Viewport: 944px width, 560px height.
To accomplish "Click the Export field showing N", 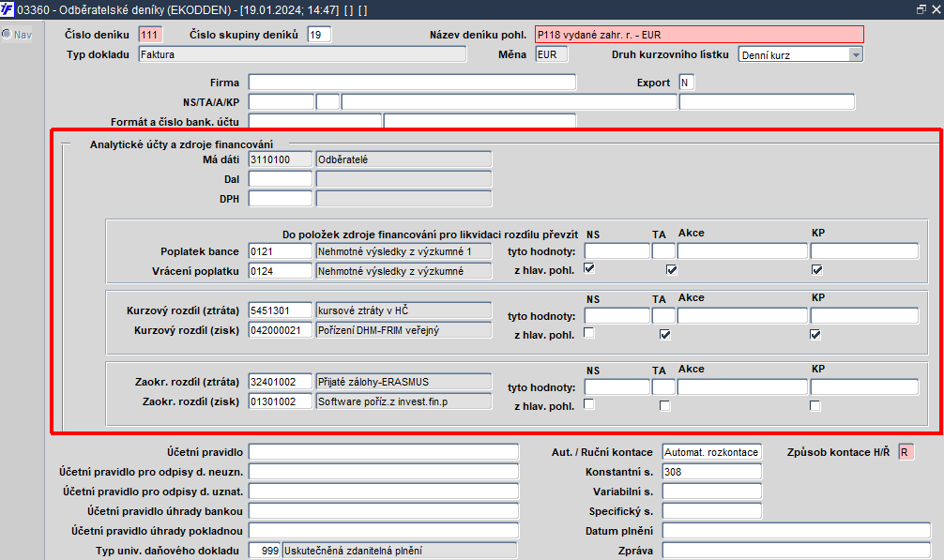I will pos(687,83).
